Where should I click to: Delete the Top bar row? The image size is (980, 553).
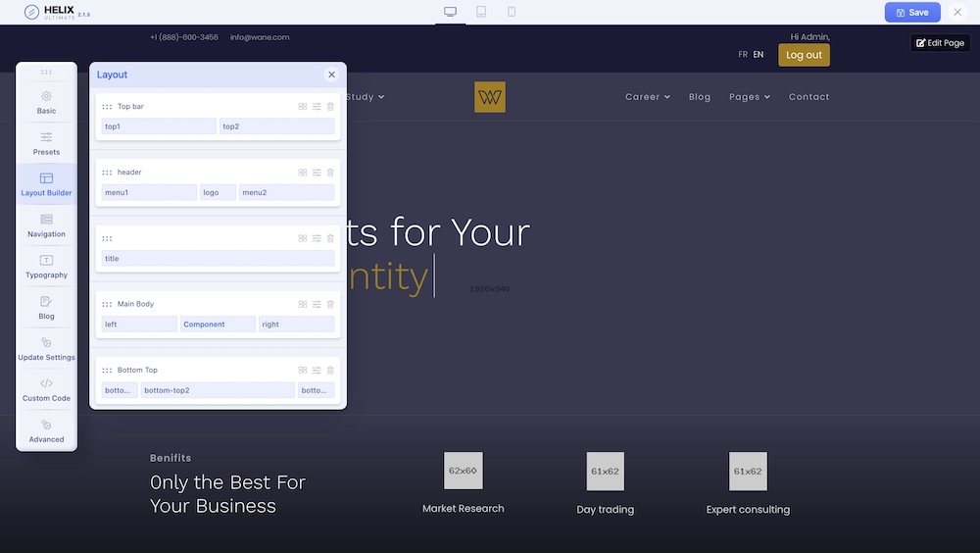[330, 106]
